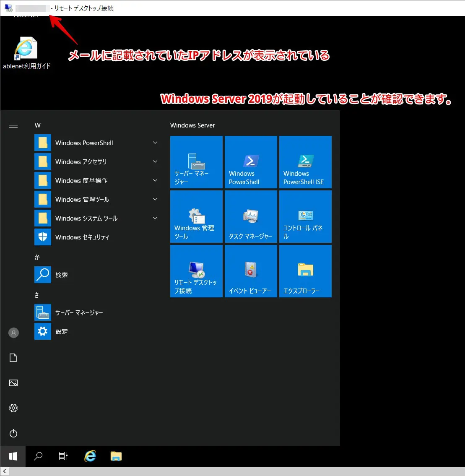Toggle the hamburger menu in Start
The width and height of the screenshot is (465, 476).
[13, 125]
